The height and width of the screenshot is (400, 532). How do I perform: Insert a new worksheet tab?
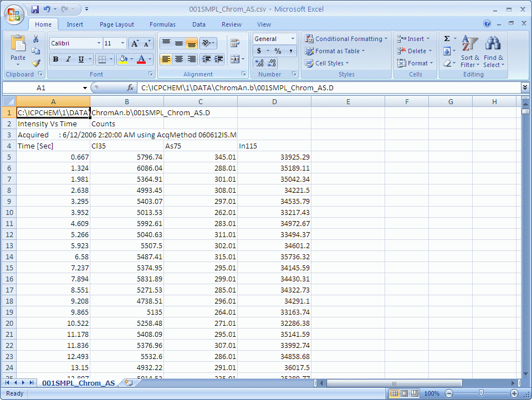click(129, 383)
